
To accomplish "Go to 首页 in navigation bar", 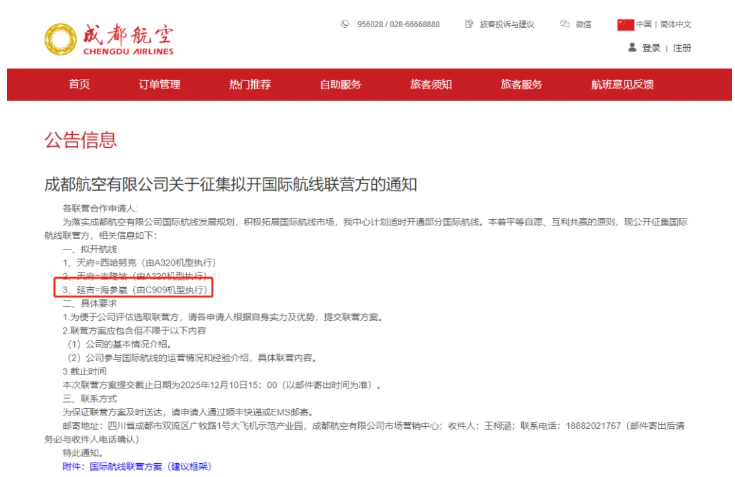I will click(x=79, y=85).
